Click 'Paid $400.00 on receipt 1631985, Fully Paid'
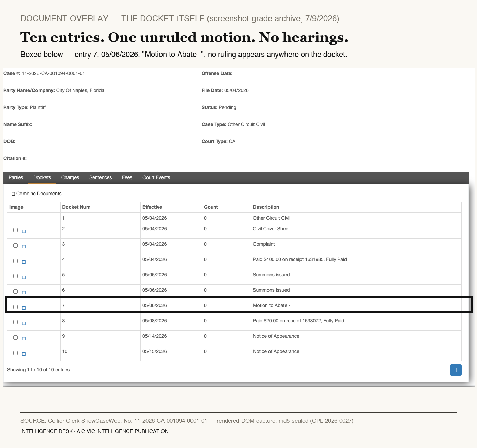Image resolution: width=477 pixels, height=448 pixels. pyautogui.click(x=300, y=259)
